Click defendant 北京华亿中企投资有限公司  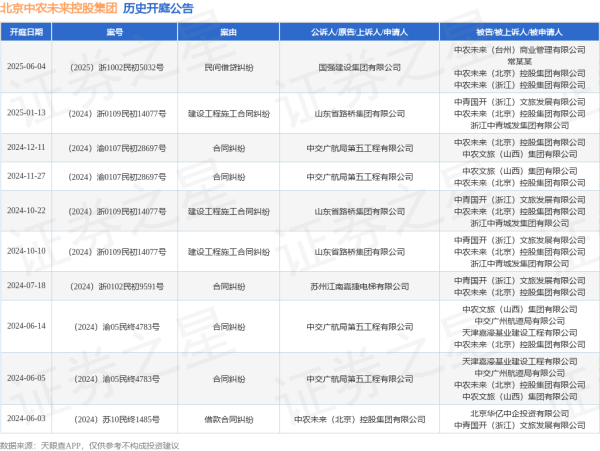tap(519, 414)
